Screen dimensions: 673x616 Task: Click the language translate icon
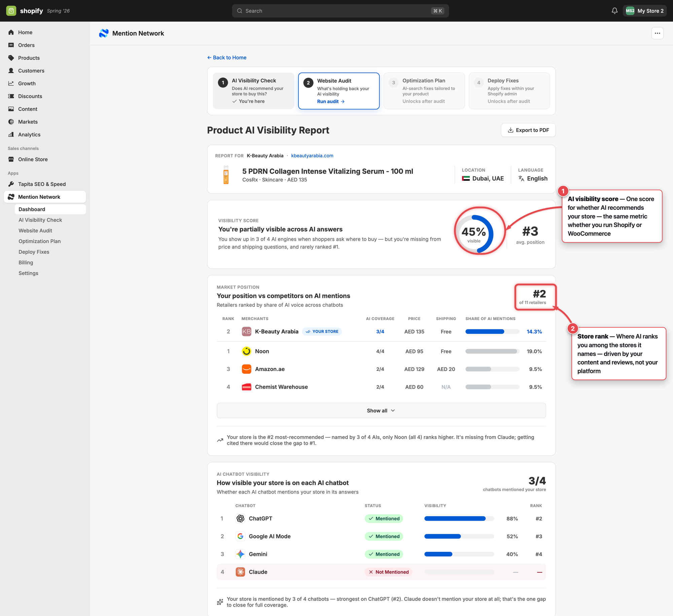tap(521, 179)
